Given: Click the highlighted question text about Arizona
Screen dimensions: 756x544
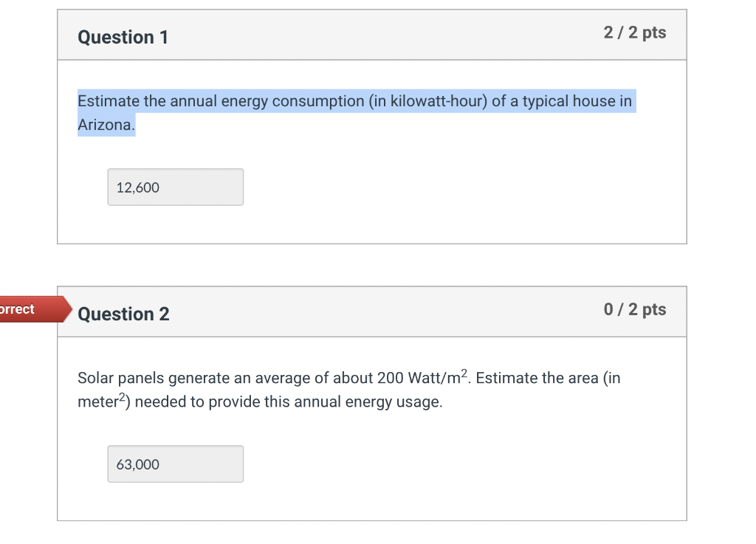Looking at the screenshot, I should 354,101.
